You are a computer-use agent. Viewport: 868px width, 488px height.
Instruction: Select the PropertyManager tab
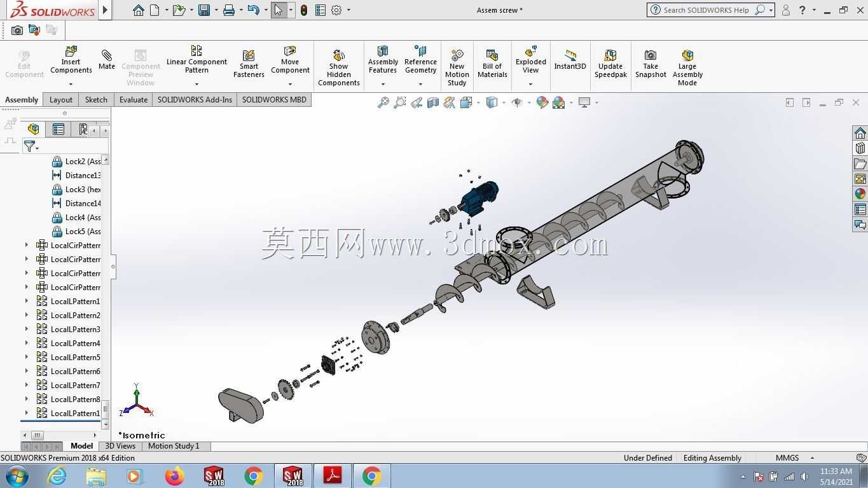point(59,129)
